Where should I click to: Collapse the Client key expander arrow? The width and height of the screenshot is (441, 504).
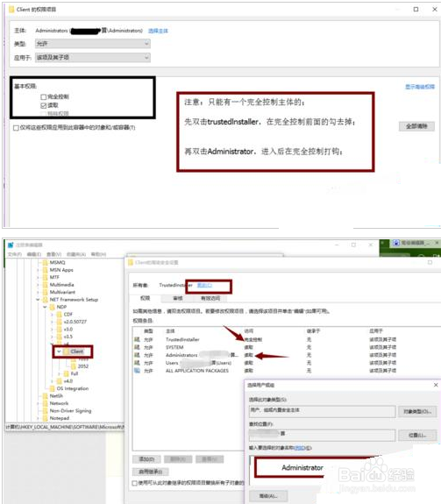pos(59,351)
